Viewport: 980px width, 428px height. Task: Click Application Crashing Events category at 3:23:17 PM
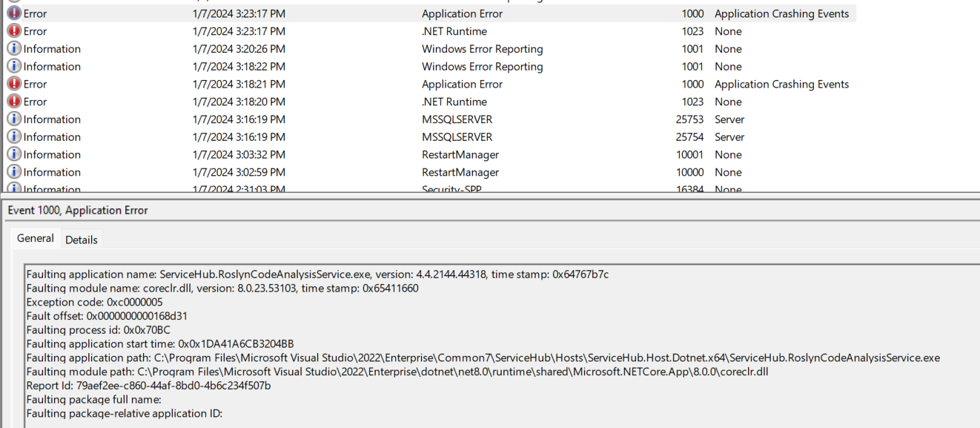pos(781,13)
